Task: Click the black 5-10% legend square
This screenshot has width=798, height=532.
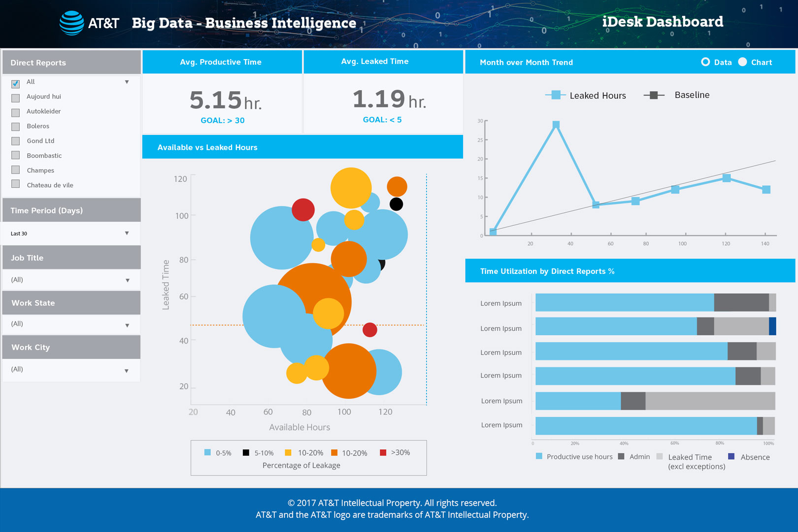Action: 246,453
